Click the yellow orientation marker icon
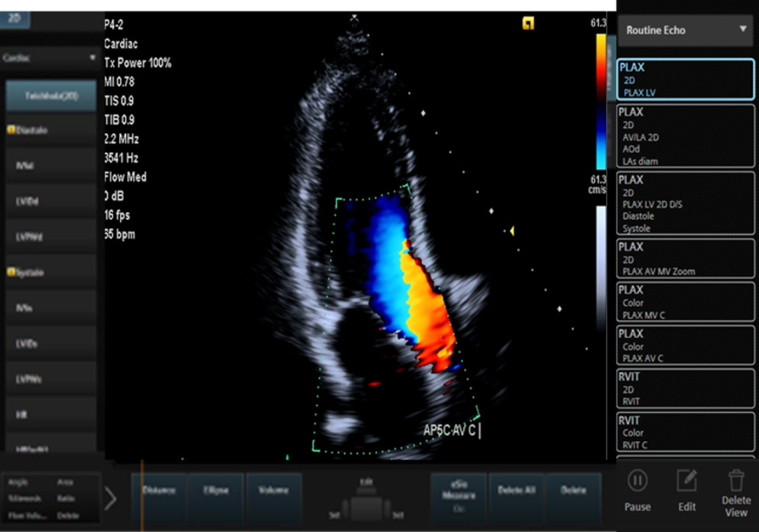Viewport: 759px width, 532px height. click(528, 23)
